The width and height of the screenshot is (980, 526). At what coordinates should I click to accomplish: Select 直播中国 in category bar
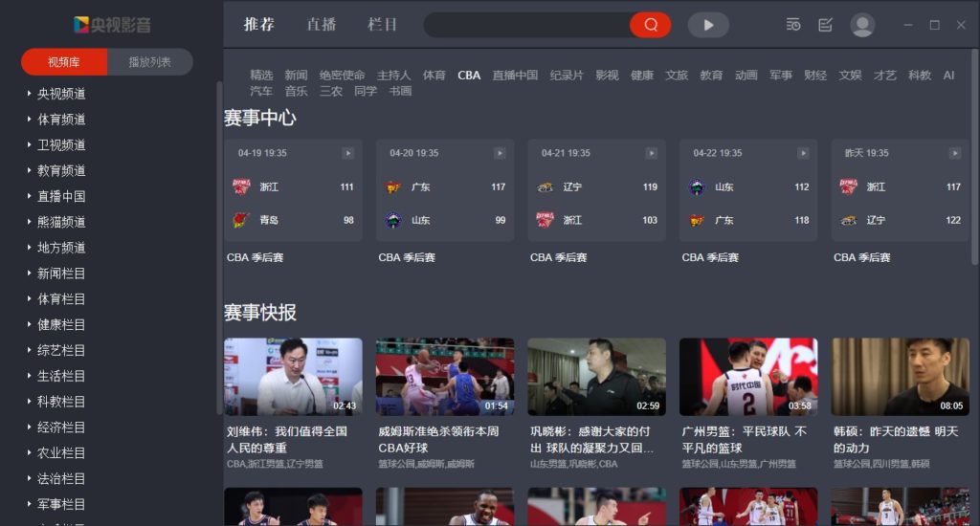pos(515,75)
